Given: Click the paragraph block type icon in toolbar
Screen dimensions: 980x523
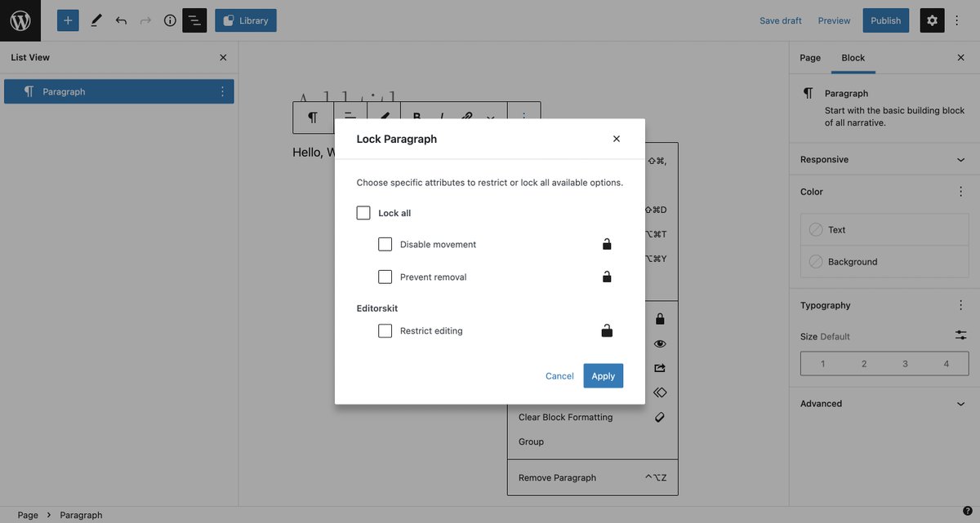Looking at the screenshot, I should pyautogui.click(x=313, y=117).
